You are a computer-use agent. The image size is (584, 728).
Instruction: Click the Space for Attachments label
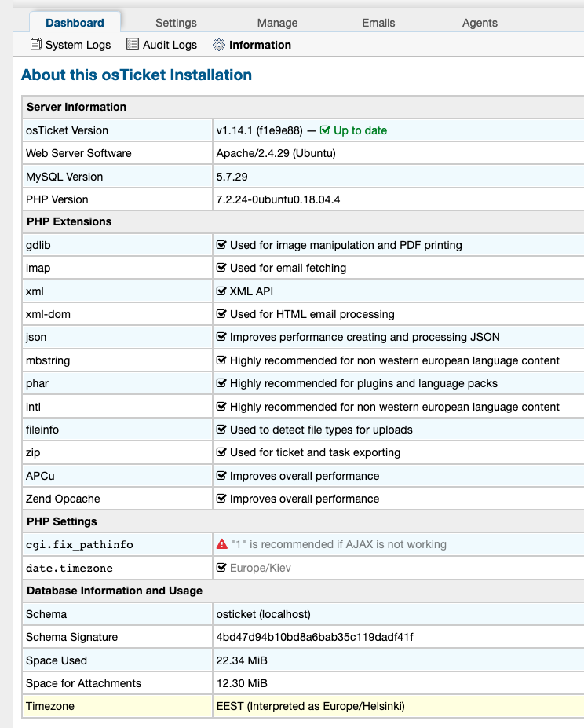[x=83, y=683]
